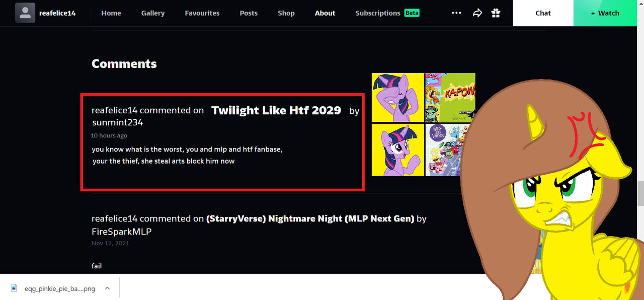Expand options for eqg_pinkie_pie download
The height and width of the screenshot is (300, 644).
[107, 288]
